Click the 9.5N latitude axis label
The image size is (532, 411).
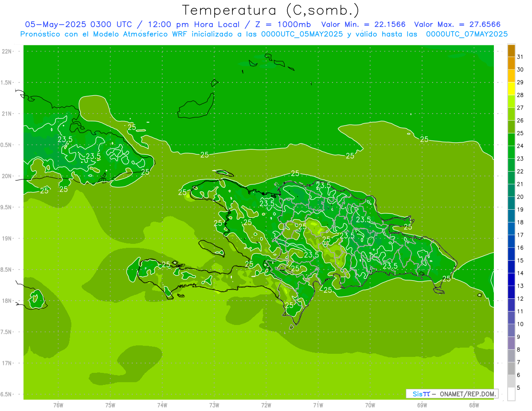pos(7,207)
